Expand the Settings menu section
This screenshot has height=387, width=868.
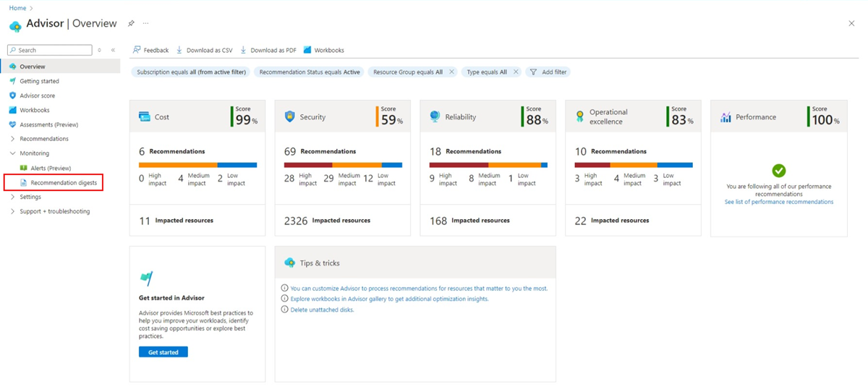[12, 197]
